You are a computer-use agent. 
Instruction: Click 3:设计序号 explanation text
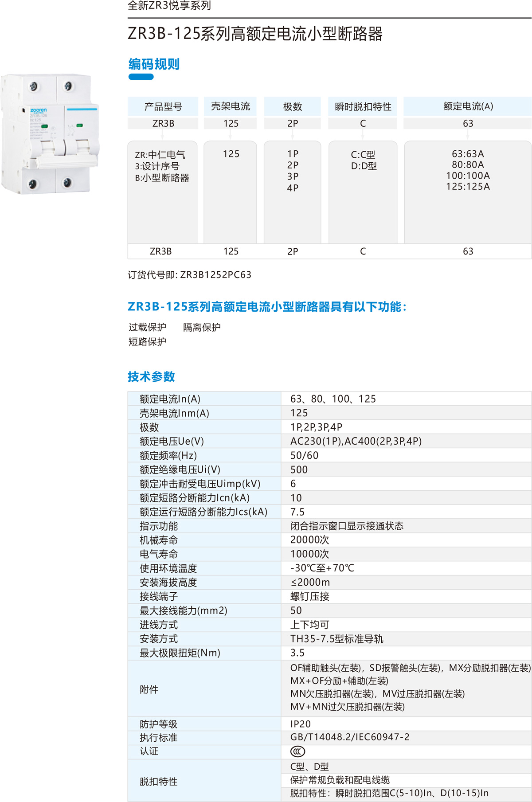157,166
